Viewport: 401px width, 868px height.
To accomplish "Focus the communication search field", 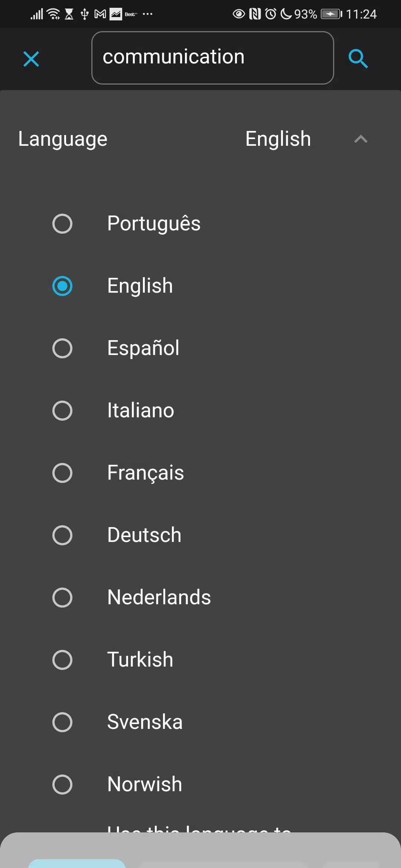I will [x=212, y=58].
